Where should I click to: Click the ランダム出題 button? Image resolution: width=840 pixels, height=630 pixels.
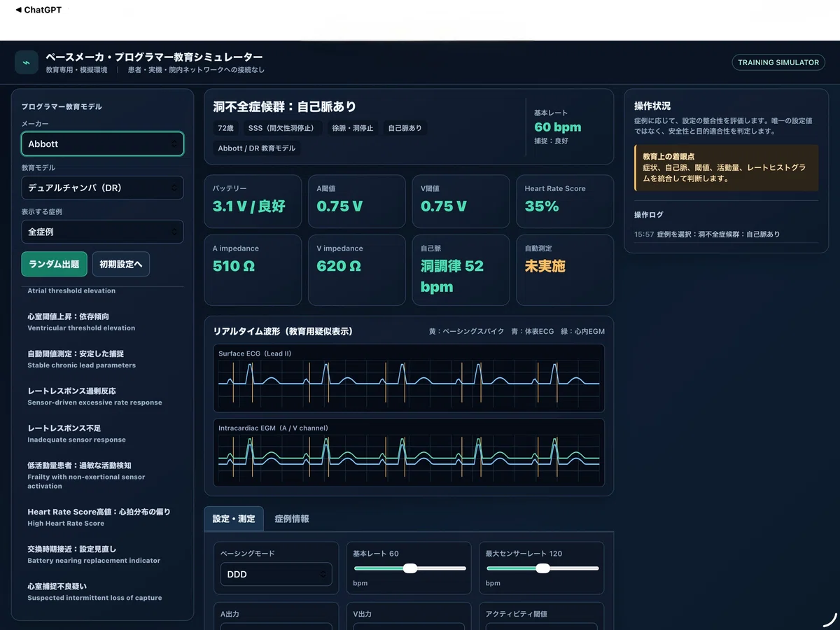coord(55,265)
